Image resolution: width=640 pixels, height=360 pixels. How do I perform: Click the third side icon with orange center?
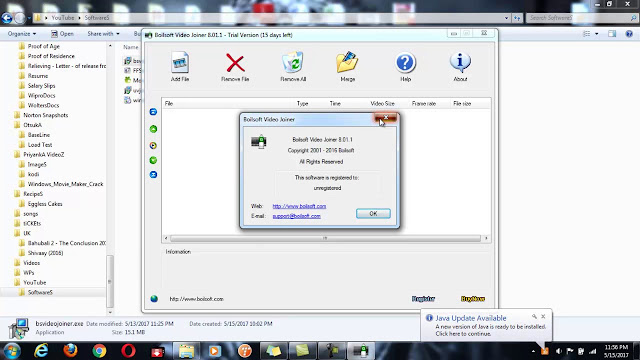coord(153,145)
